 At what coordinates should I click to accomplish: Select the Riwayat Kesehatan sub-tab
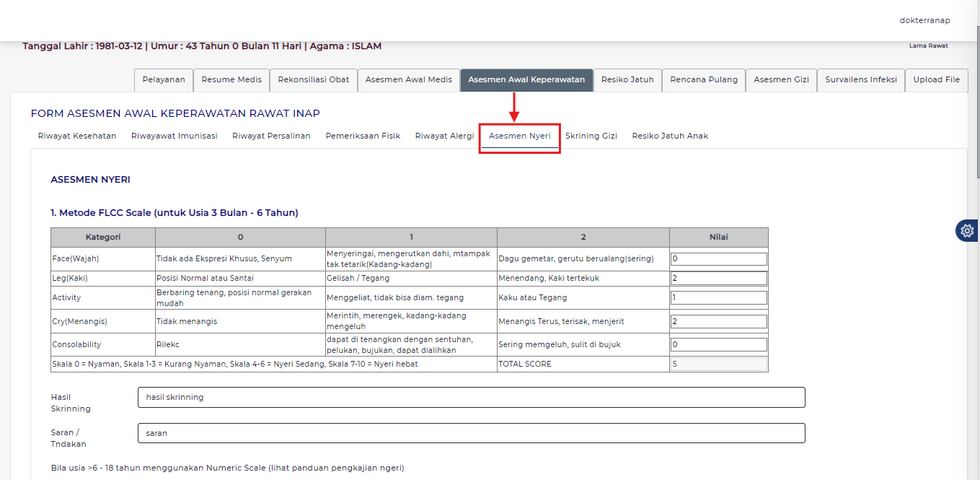[77, 136]
